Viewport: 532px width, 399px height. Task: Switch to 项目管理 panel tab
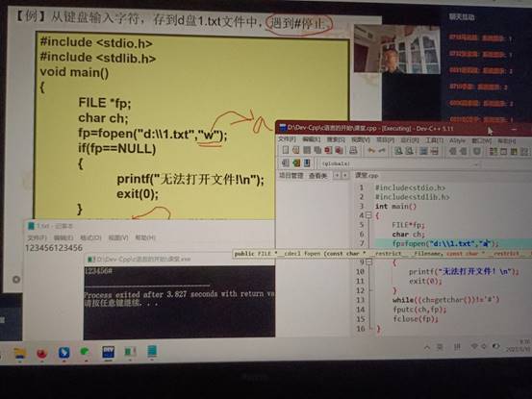click(291, 175)
